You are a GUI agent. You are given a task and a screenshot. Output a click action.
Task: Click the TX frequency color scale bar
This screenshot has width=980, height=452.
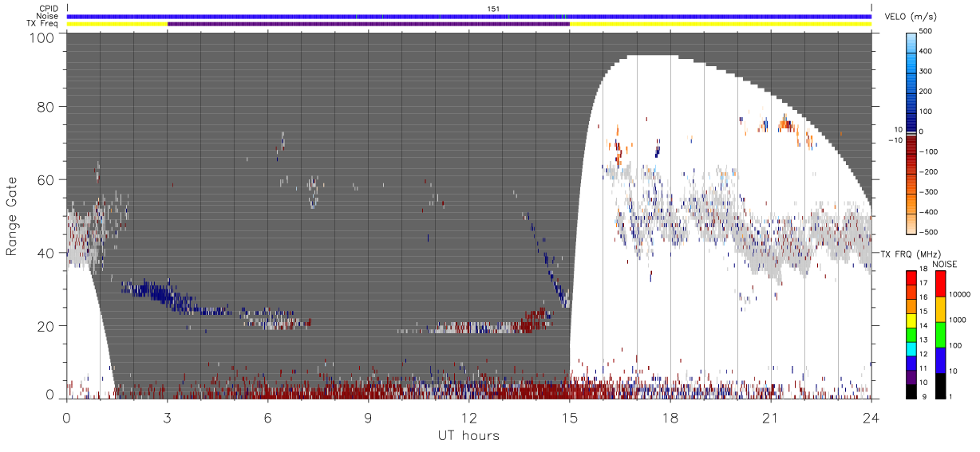[x=911, y=335]
